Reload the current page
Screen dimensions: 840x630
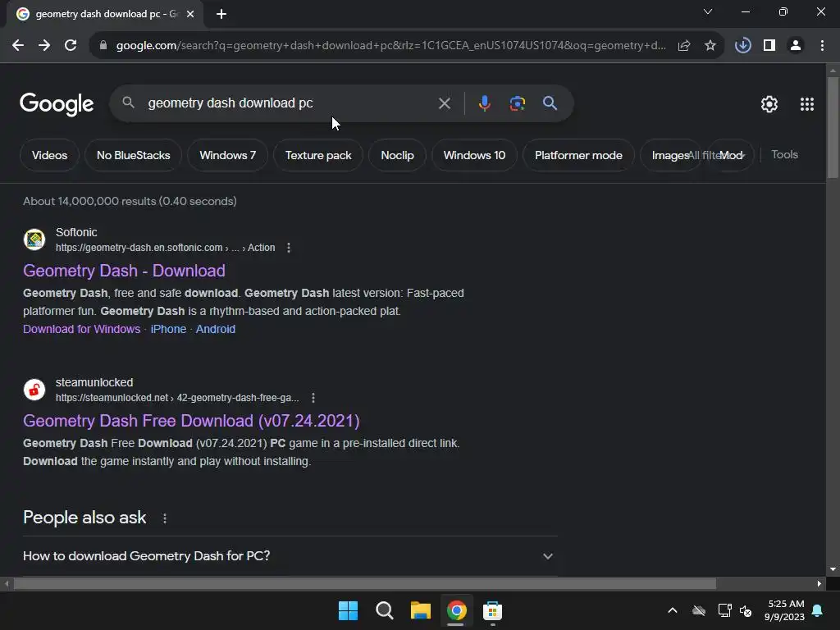coord(71,46)
